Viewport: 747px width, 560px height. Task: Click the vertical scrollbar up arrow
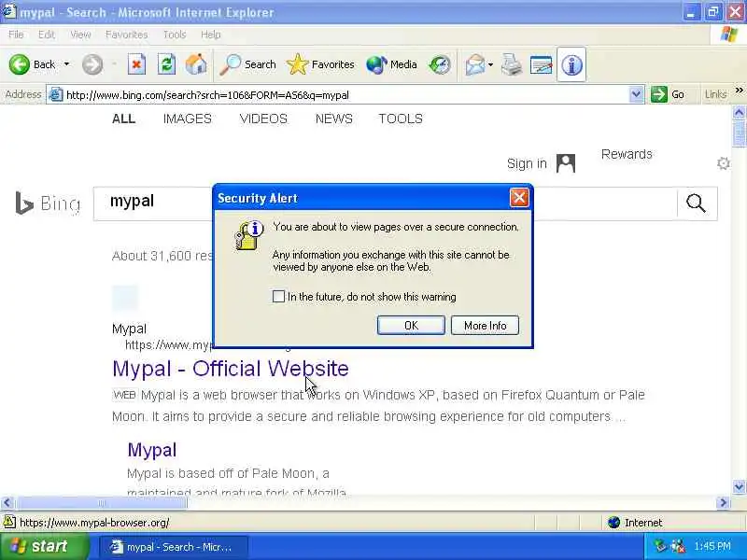point(739,112)
